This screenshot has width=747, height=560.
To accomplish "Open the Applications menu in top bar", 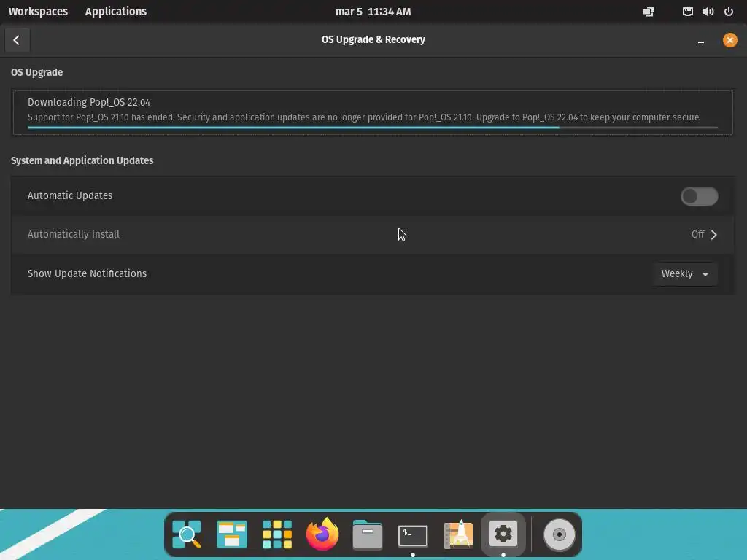I will click(116, 12).
